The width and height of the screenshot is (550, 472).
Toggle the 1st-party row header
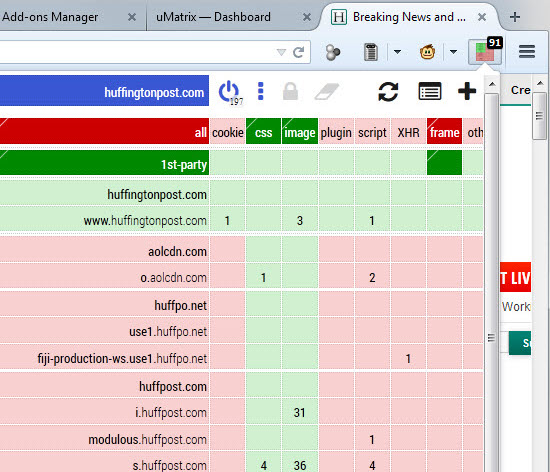coord(105,163)
